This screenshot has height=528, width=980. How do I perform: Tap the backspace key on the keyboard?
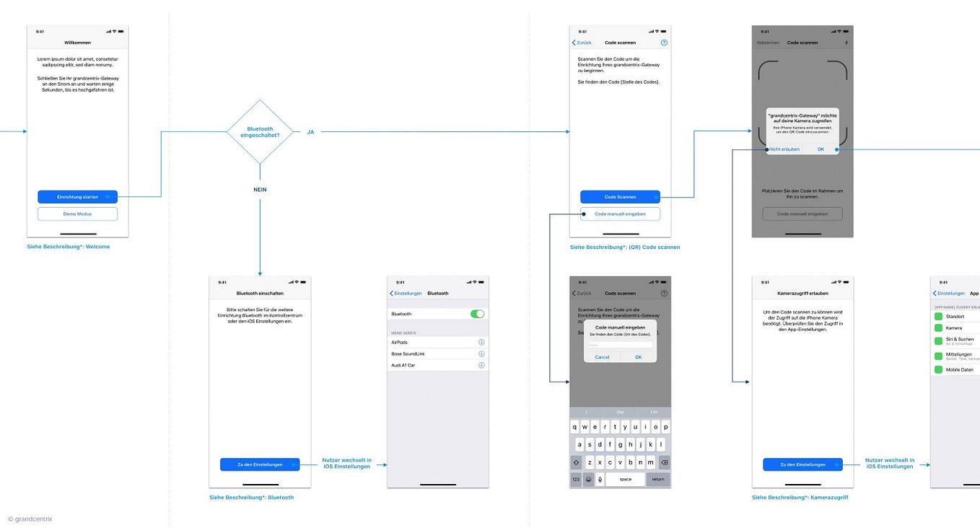coord(664,461)
